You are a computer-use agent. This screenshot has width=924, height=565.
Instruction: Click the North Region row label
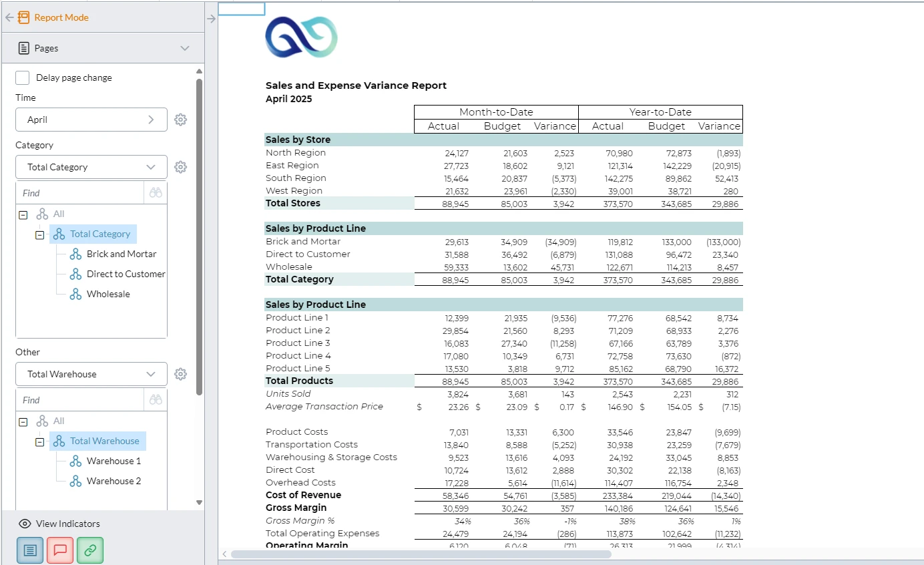[296, 153]
